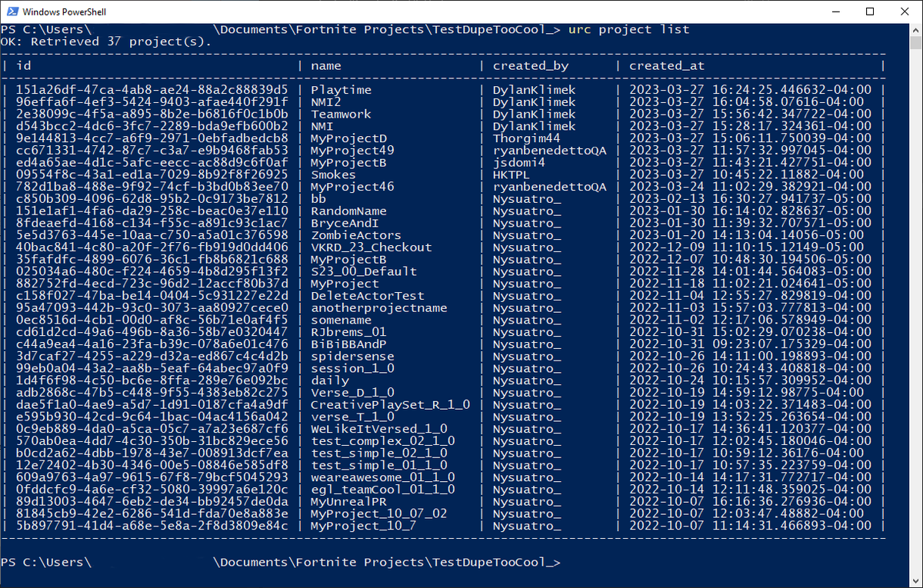The image size is (923, 588).
Task: Select project name 'MyProject_10_7'
Action: point(364,526)
